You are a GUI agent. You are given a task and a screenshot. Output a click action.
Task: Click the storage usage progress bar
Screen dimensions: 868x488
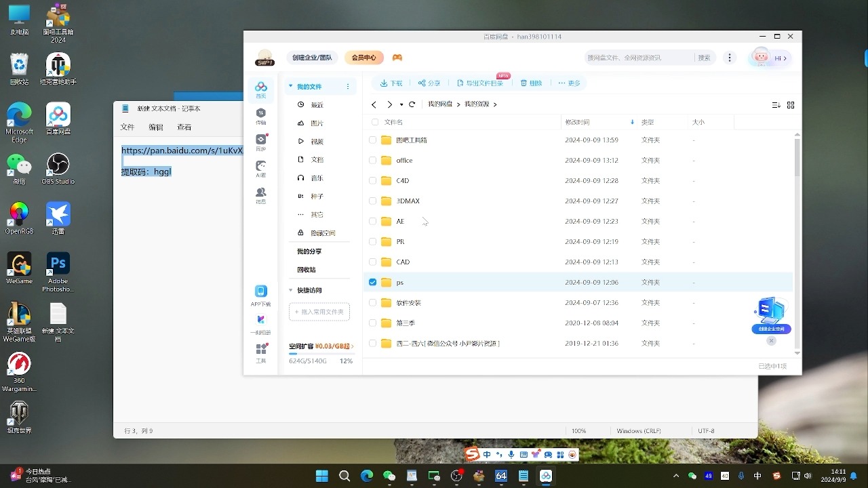pyautogui.click(x=321, y=354)
